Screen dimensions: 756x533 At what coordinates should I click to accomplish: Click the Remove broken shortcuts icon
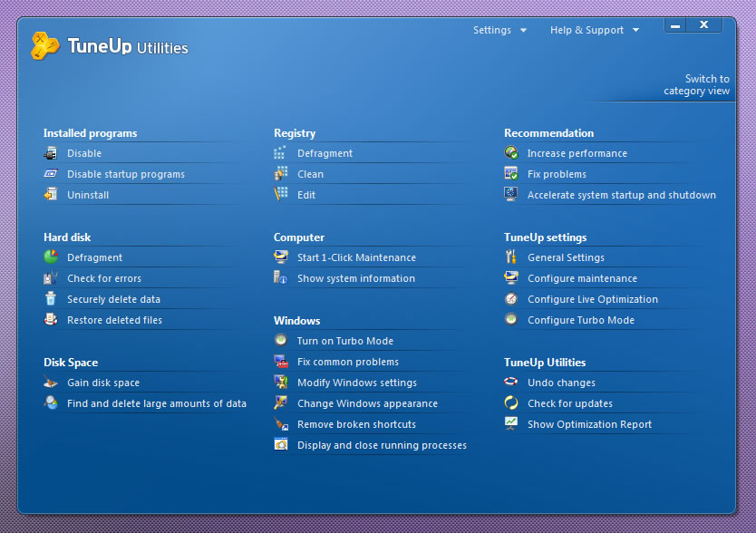281,424
